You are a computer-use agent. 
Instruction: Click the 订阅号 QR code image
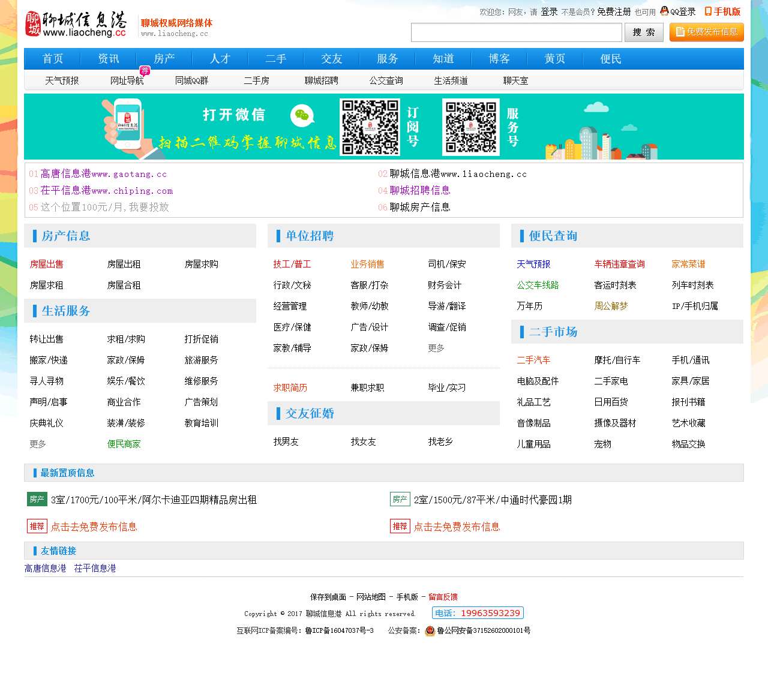[370, 127]
